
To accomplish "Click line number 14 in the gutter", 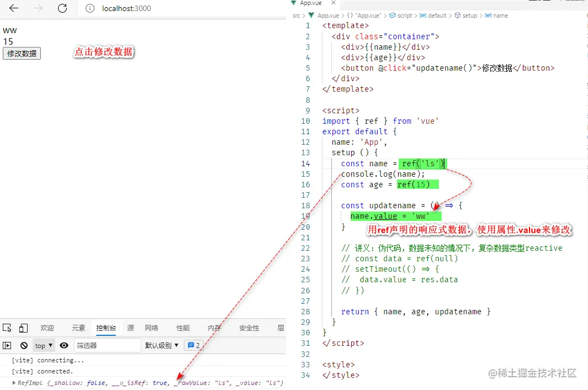I will (x=306, y=164).
